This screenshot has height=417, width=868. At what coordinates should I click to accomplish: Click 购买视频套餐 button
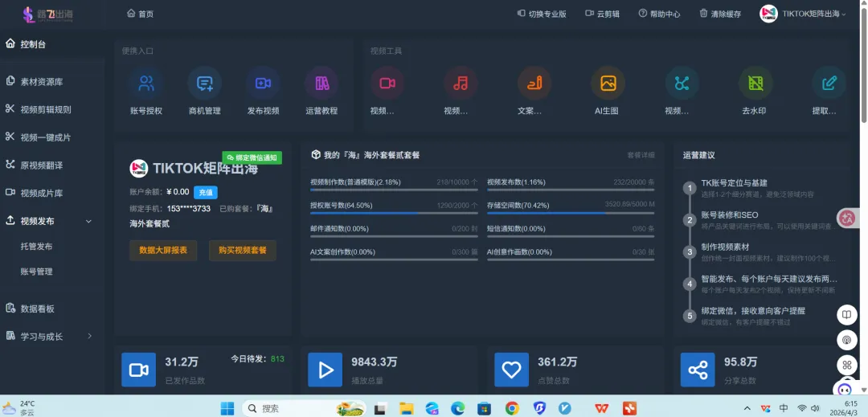click(243, 251)
